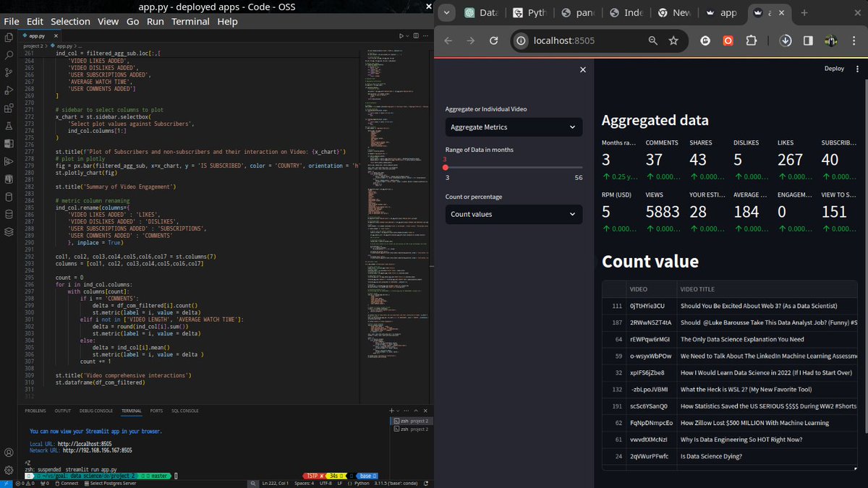View site information icon next to localhost
Image resolution: width=868 pixels, height=488 pixels.
tap(522, 41)
